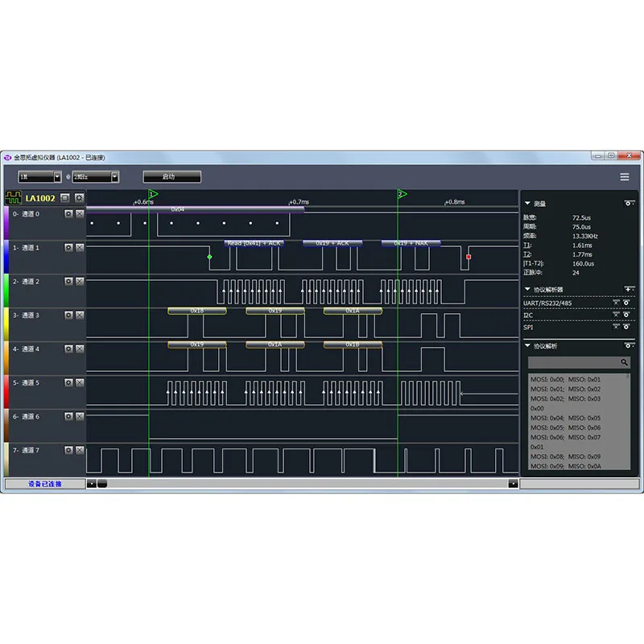Open SPI analyzer settings gear

coord(626,327)
